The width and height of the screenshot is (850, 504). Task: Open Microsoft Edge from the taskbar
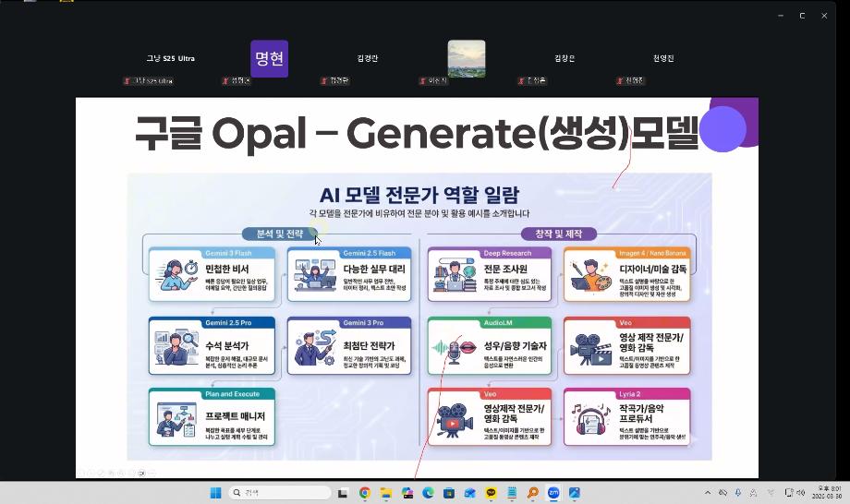click(x=427, y=493)
